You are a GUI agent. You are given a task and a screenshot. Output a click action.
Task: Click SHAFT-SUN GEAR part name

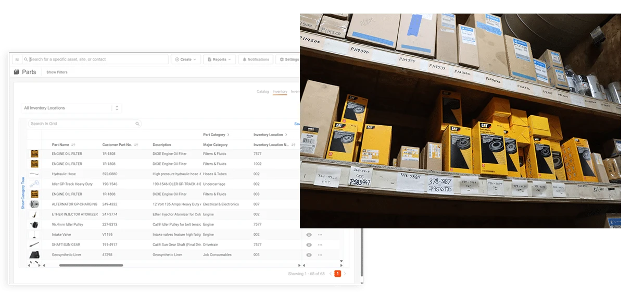[x=66, y=245]
